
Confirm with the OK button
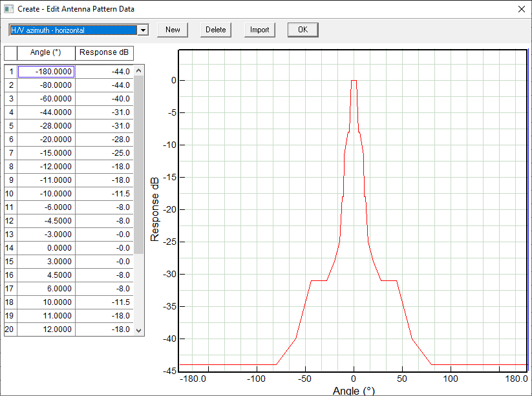tap(303, 30)
